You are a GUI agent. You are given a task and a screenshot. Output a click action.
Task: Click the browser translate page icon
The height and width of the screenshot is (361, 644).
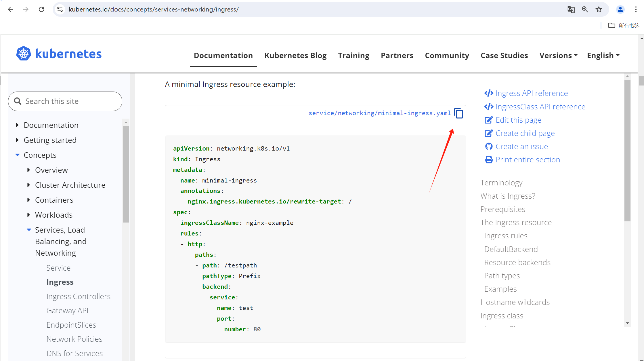571,9
